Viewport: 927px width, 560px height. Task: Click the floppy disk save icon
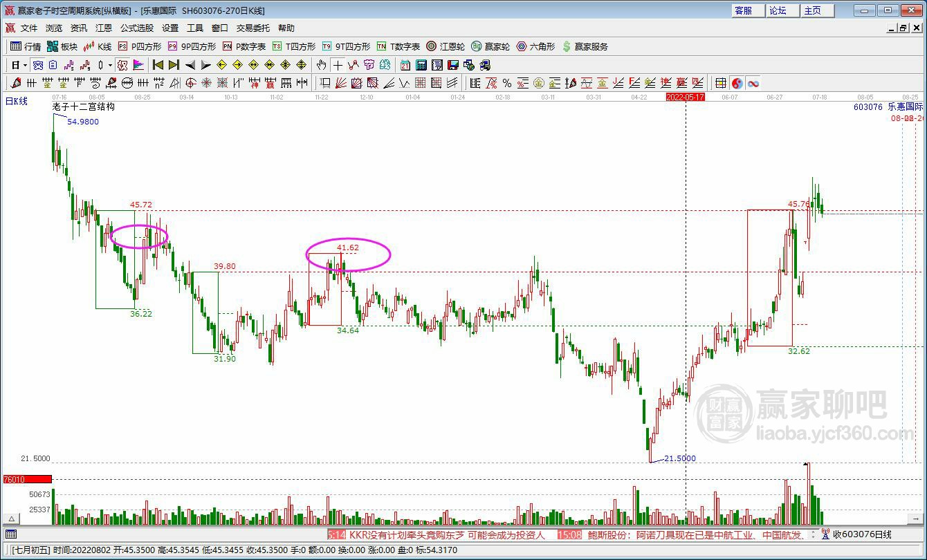(x=453, y=65)
